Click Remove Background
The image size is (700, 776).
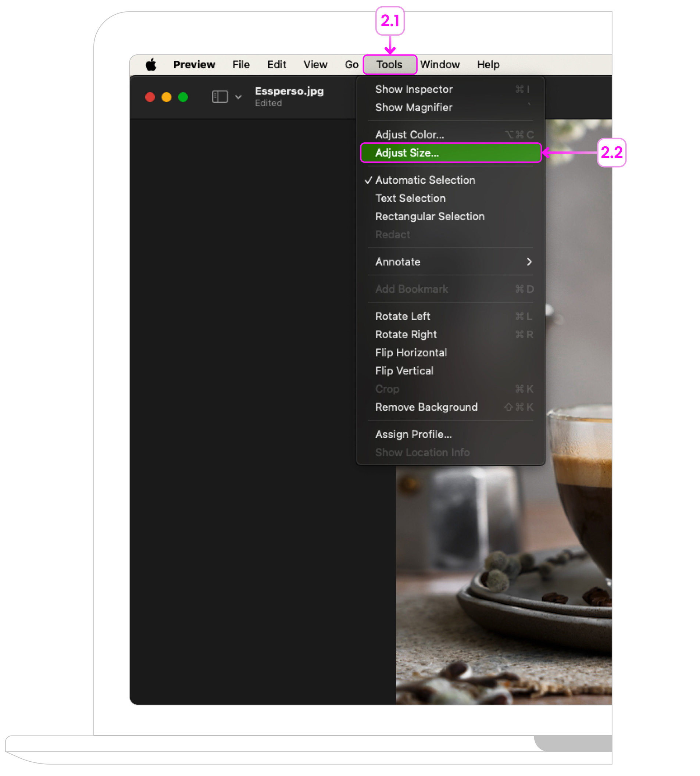tap(426, 407)
